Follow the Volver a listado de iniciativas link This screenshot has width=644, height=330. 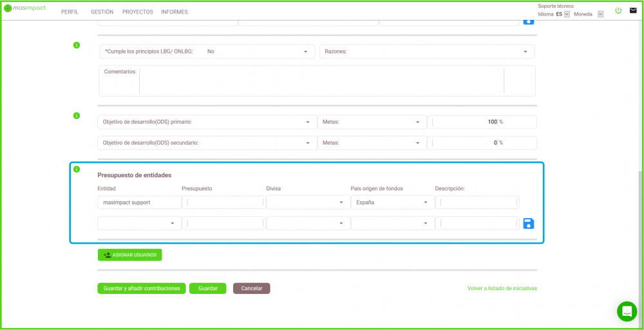tap(502, 289)
